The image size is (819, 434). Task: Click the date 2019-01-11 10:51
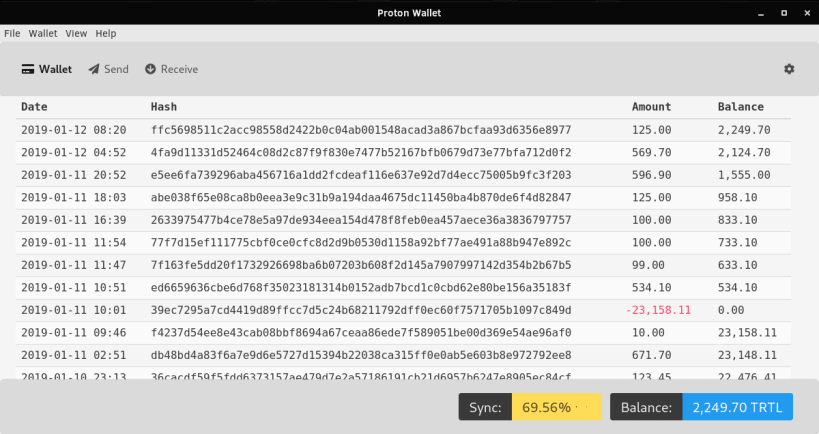click(74, 287)
